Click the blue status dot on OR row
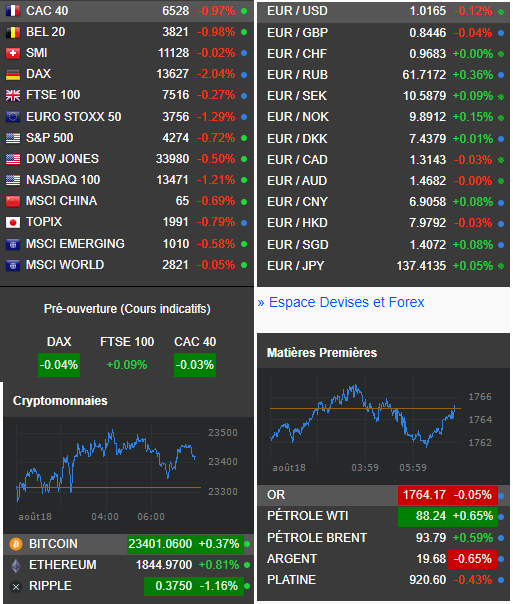Screen dimensions: 513x604 point(501,495)
